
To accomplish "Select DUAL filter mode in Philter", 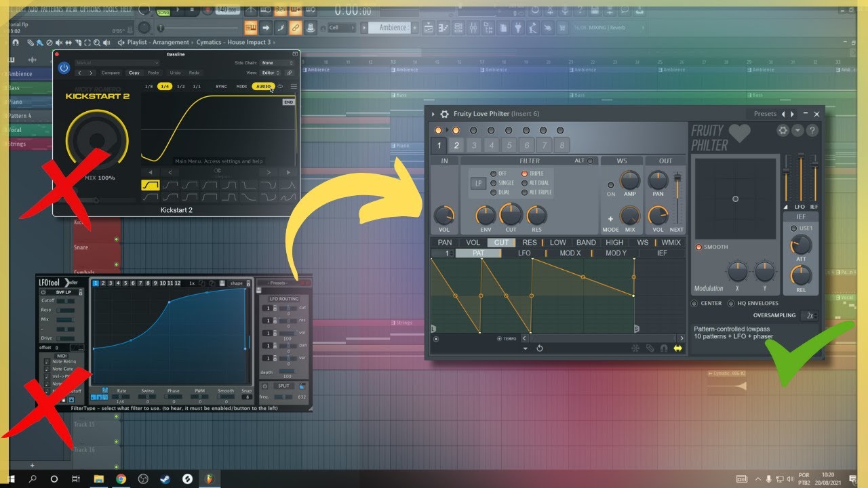I will point(493,192).
